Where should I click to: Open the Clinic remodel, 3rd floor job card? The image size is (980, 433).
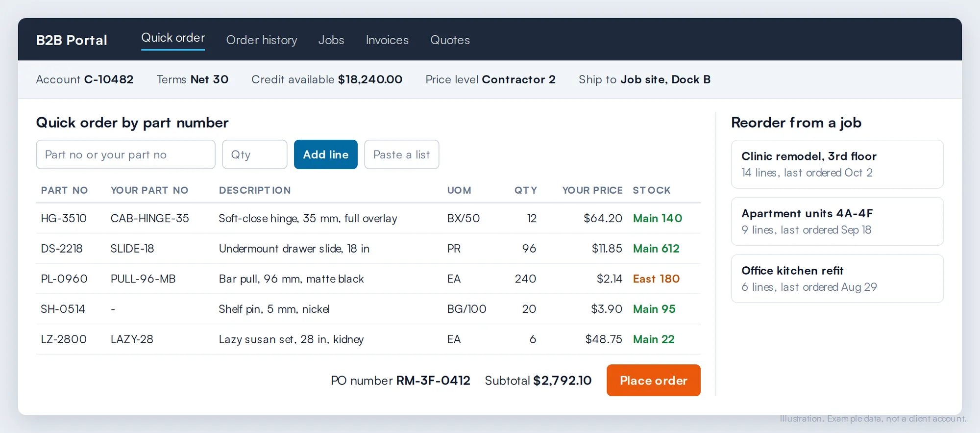click(x=837, y=164)
